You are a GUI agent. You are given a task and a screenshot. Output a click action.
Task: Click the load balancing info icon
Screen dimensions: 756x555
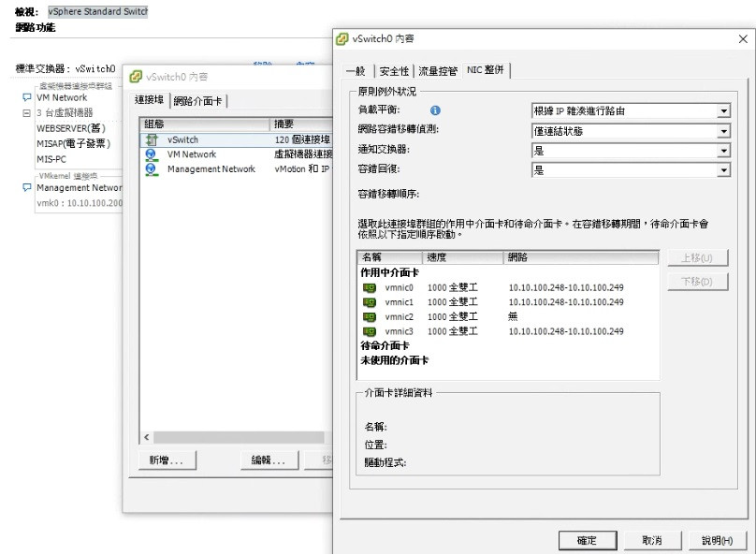(x=435, y=110)
